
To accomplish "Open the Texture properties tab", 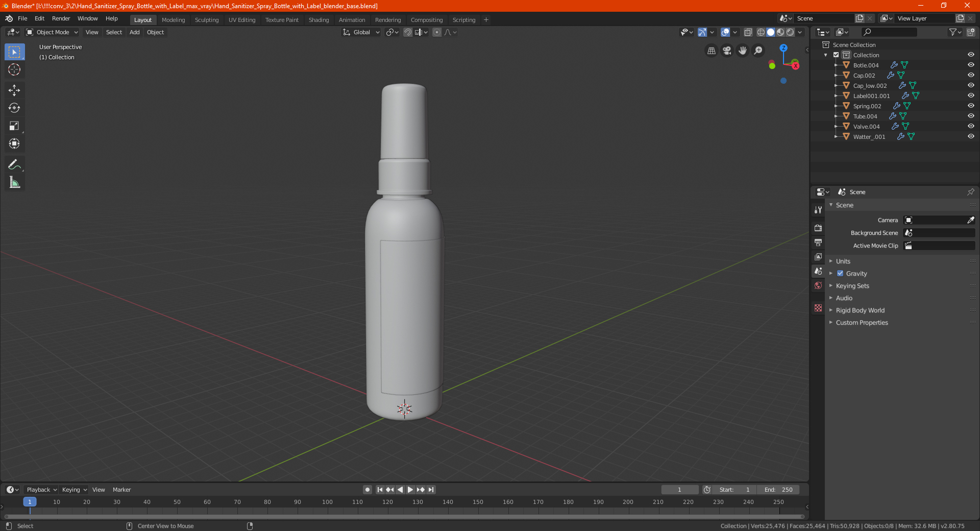I will pyautogui.click(x=818, y=308).
